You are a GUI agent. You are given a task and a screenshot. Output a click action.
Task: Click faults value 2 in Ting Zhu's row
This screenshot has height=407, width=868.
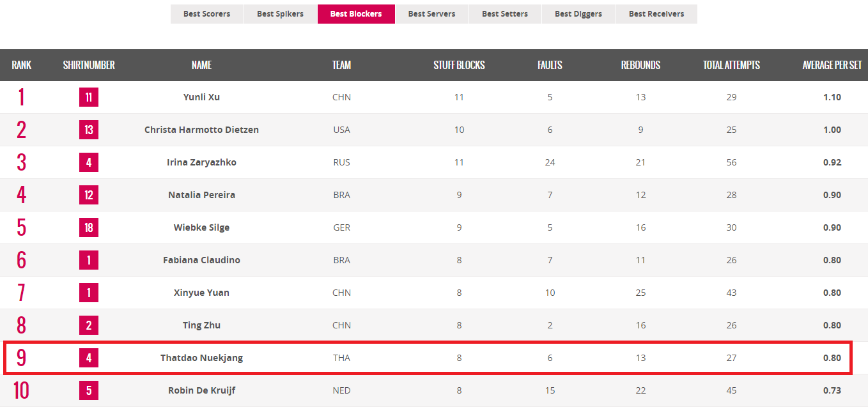pyautogui.click(x=550, y=325)
